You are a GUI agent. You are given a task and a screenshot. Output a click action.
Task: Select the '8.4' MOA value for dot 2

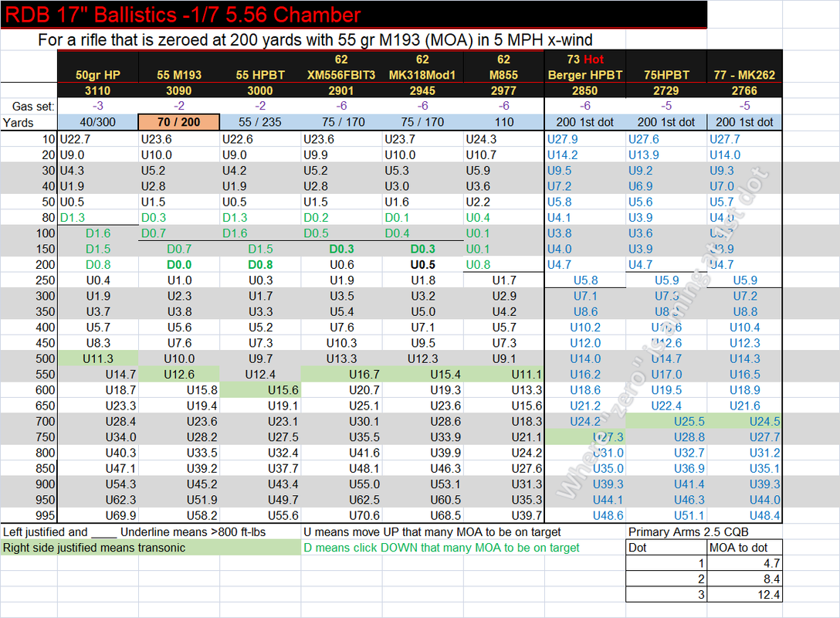pyautogui.click(x=744, y=579)
